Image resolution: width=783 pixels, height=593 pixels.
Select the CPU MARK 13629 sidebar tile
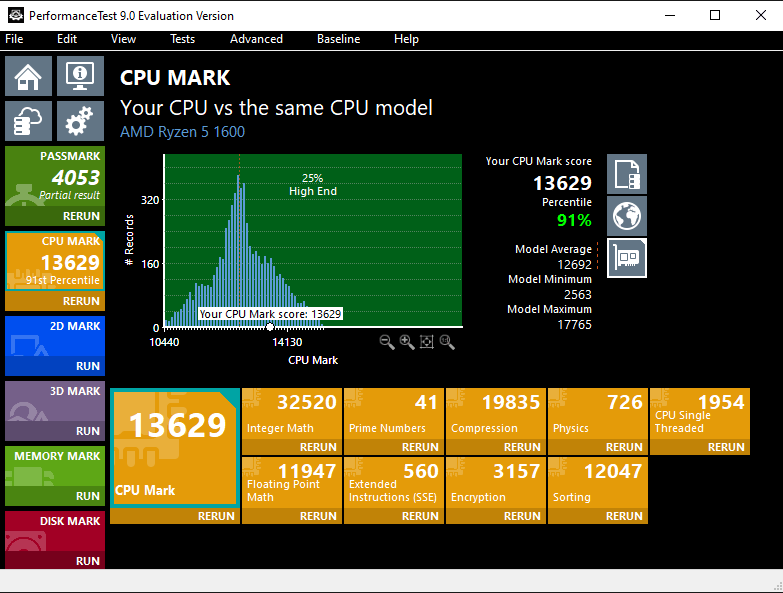55,261
